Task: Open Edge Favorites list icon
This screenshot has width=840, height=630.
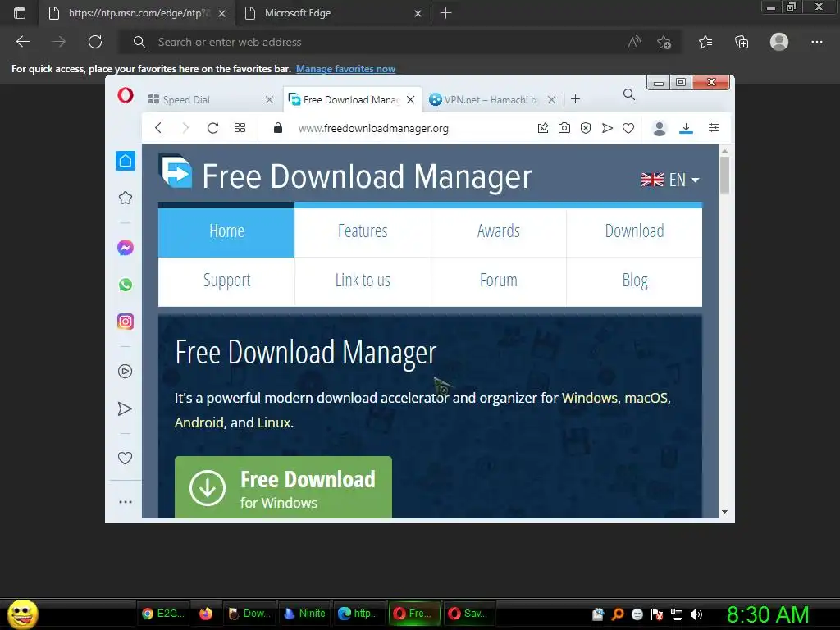Action: 705,42
